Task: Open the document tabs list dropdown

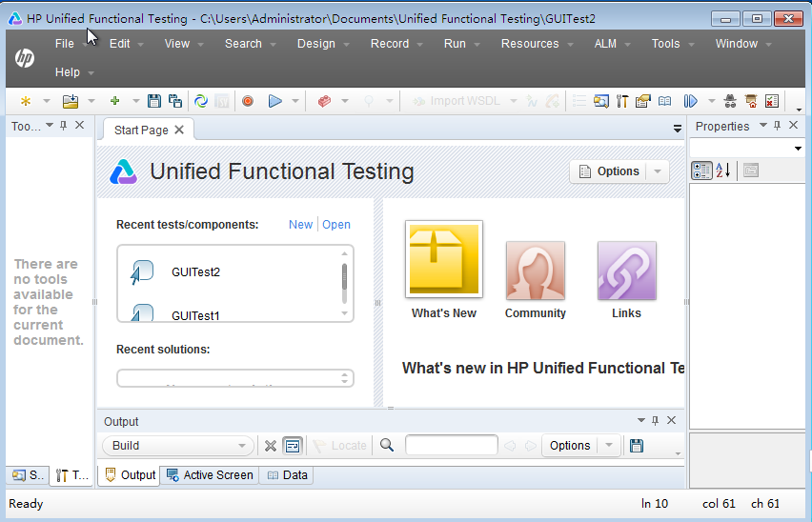Action: click(x=677, y=129)
